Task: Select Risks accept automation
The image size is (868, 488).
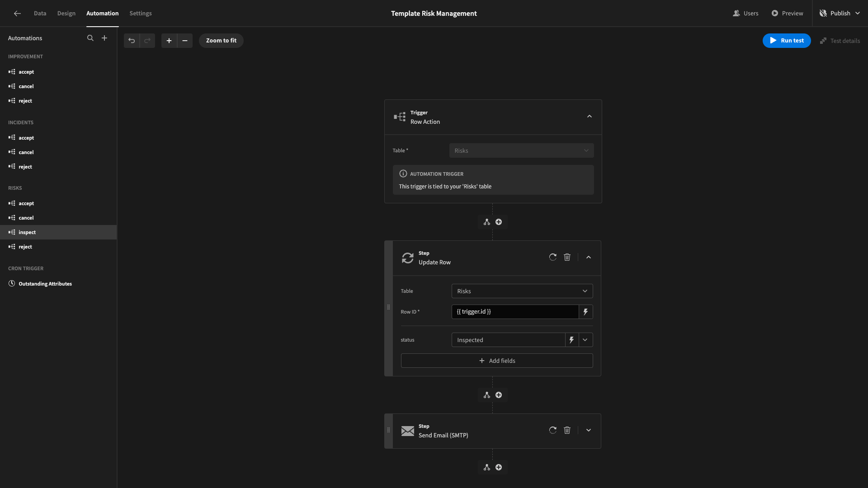Action: 58,203
